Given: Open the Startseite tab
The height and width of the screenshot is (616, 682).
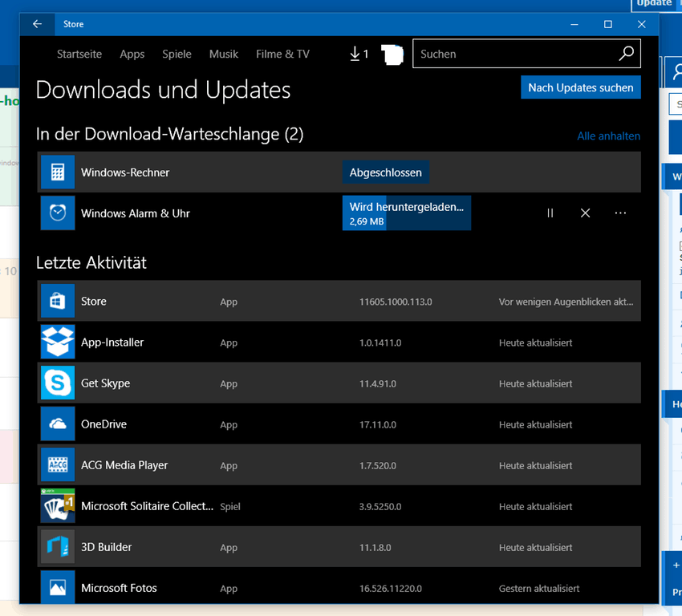Looking at the screenshot, I should click(x=79, y=54).
